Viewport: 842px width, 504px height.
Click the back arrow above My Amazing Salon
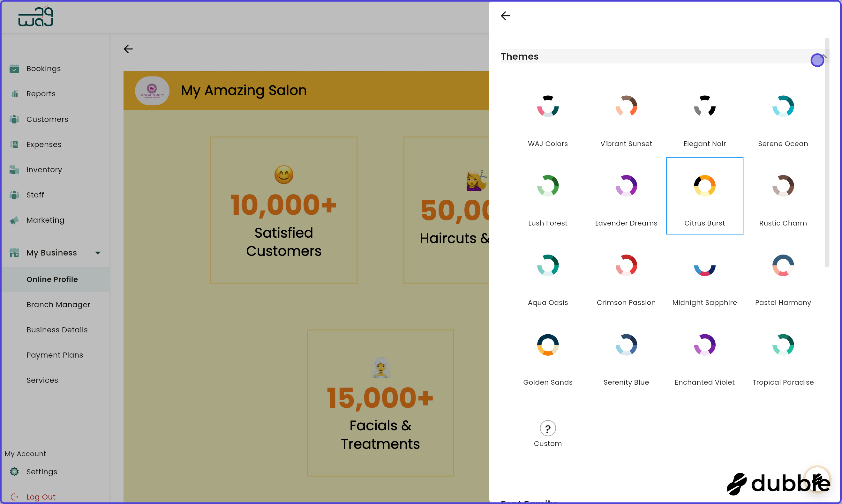pos(128,49)
